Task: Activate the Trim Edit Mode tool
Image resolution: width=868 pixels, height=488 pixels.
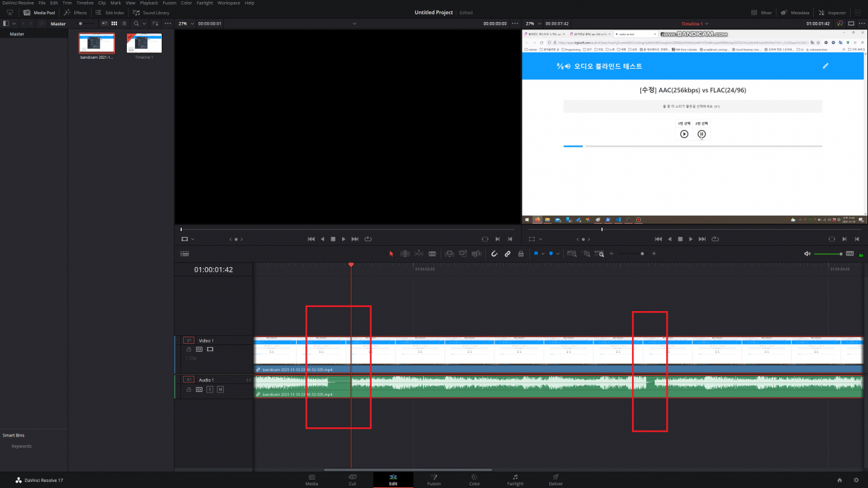Action: pyautogui.click(x=405, y=254)
